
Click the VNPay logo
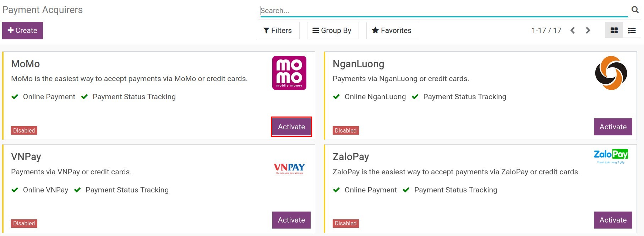289,168
